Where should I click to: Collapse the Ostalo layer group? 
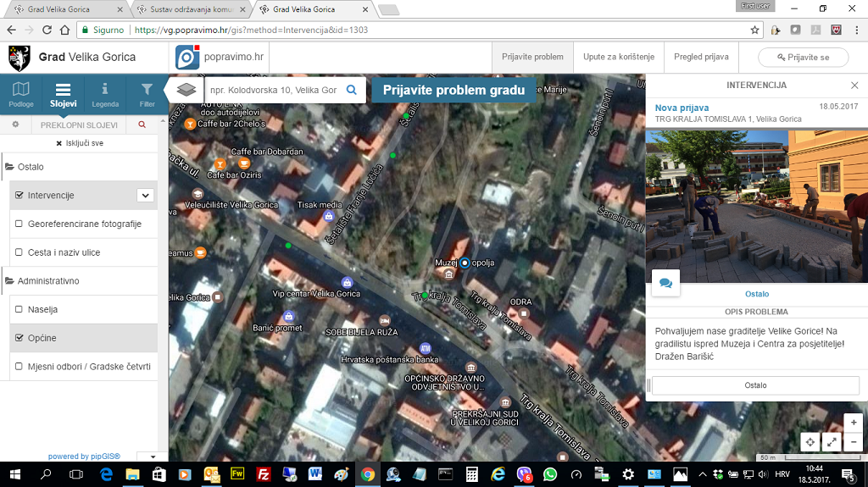point(25,167)
